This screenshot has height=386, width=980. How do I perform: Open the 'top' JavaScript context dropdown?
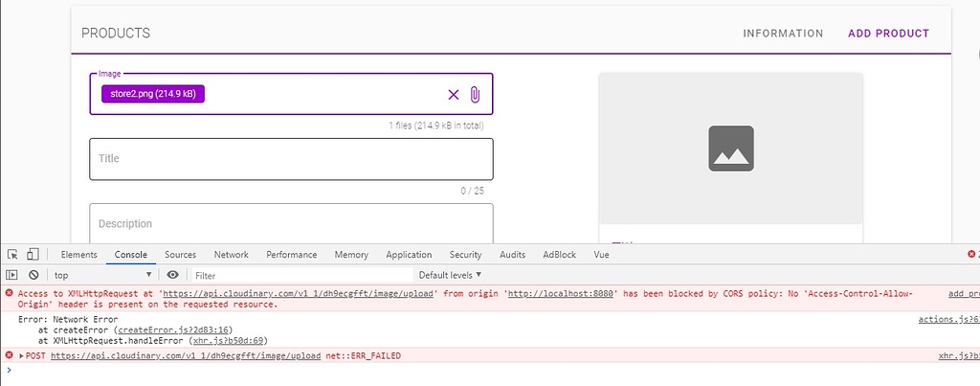[102, 275]
